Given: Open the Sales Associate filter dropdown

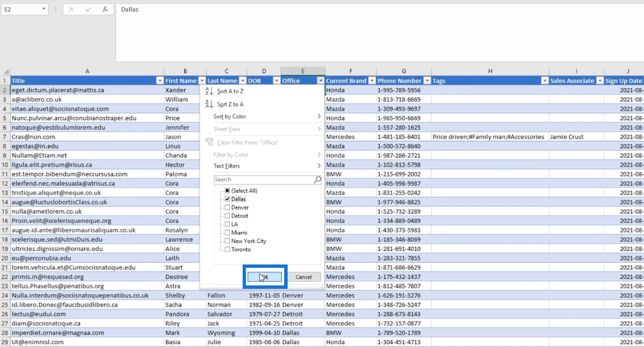Looking at the screenshot, I should pyautogui.click(x=600, y=81).
